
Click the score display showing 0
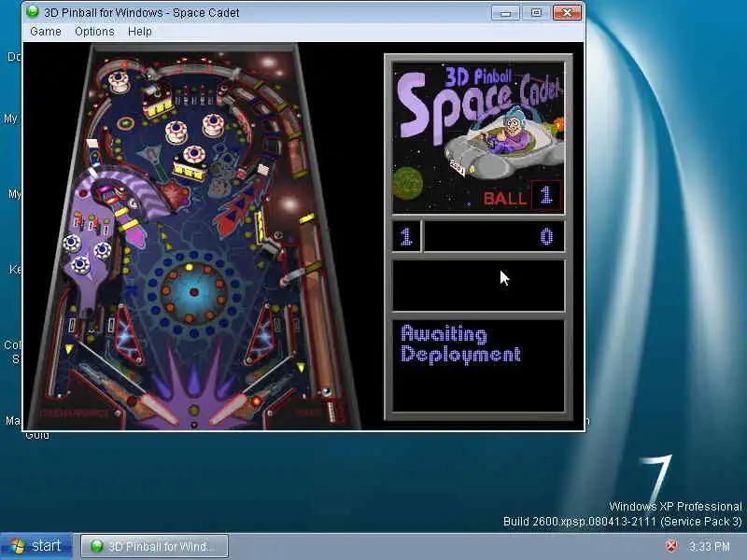pyautogui.click(x=494, y=236)
